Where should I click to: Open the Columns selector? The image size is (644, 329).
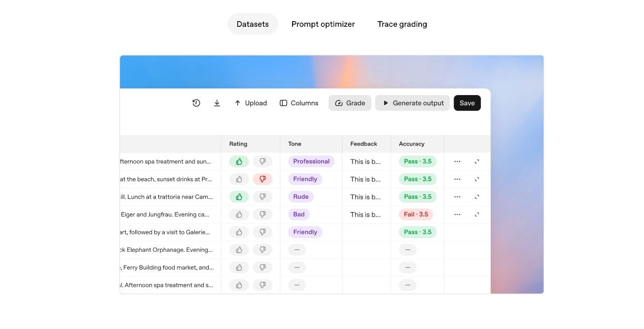point(299,103)
